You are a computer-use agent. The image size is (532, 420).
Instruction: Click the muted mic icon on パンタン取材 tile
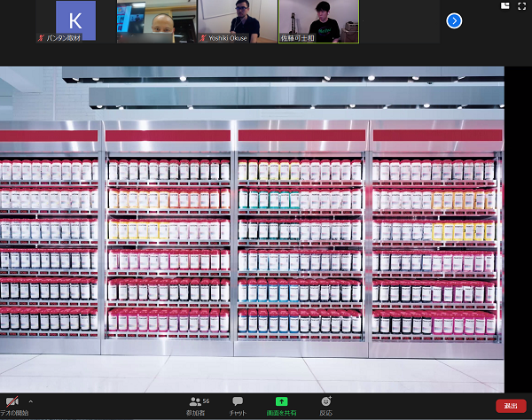41,39
